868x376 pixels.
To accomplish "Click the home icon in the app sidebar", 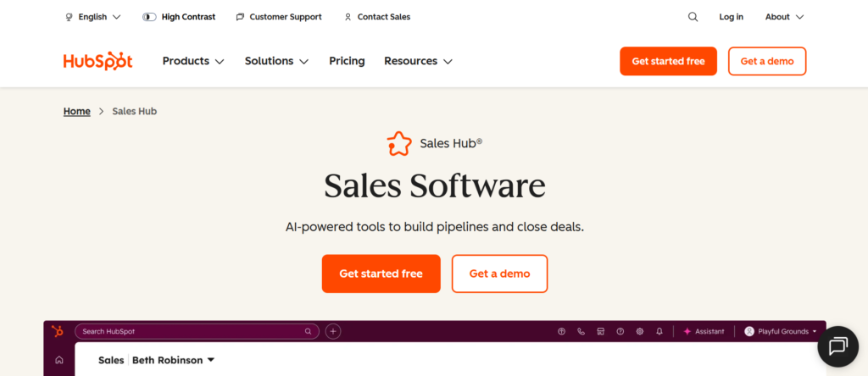I will click(58, 360).
